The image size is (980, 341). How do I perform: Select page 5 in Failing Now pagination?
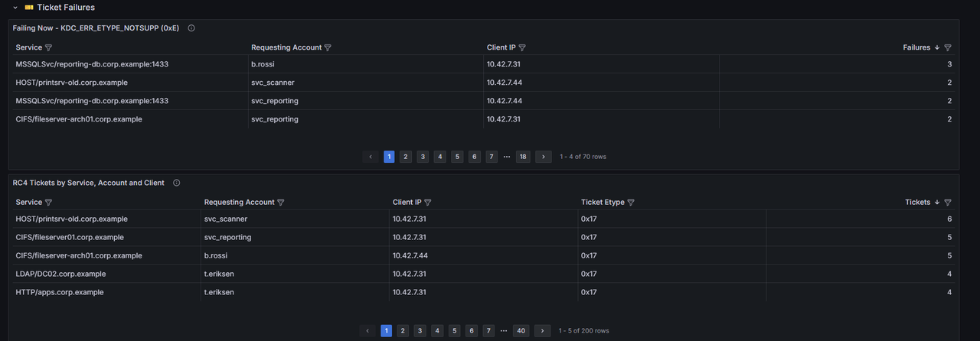457,157
